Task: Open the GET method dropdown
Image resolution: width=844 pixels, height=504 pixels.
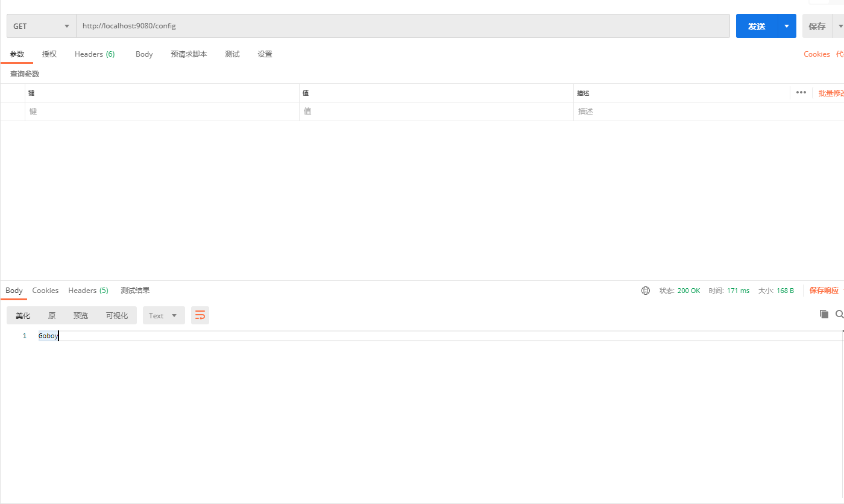Action: [x=42, y=26]
